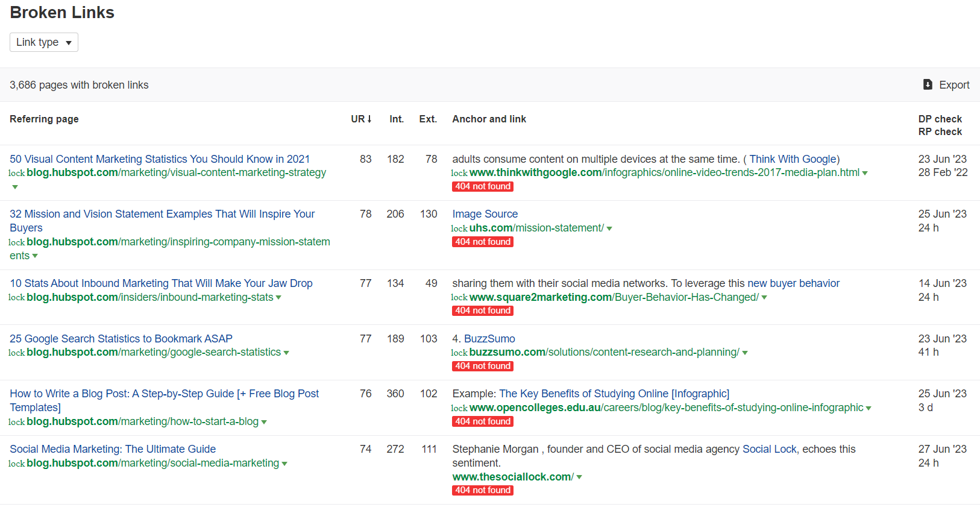Click the 'Image Source' anchor link
This screenshot has height=507, width=980.
click(485, 214)
